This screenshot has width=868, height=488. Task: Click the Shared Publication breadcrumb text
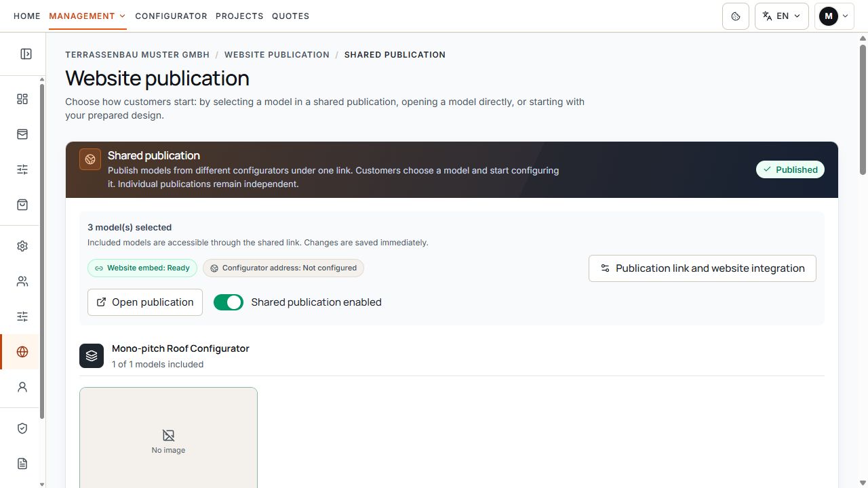[395, 55]
